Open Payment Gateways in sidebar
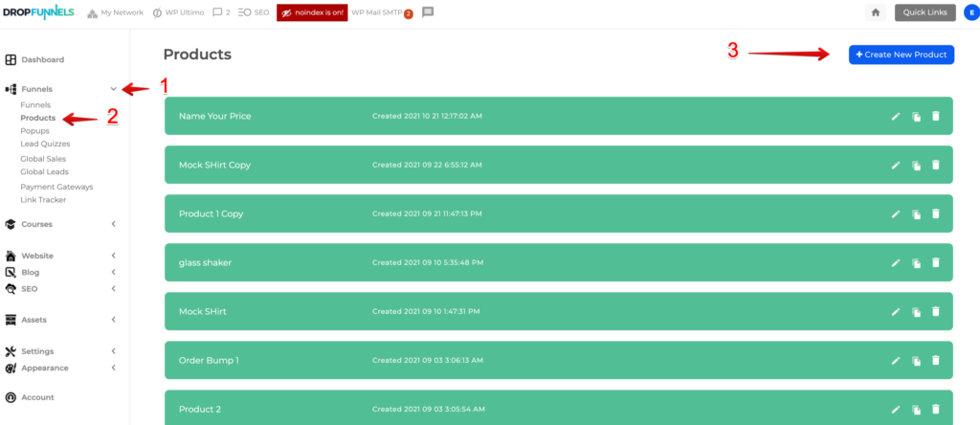This screenshot has height=425, width=980. point(56,187)
